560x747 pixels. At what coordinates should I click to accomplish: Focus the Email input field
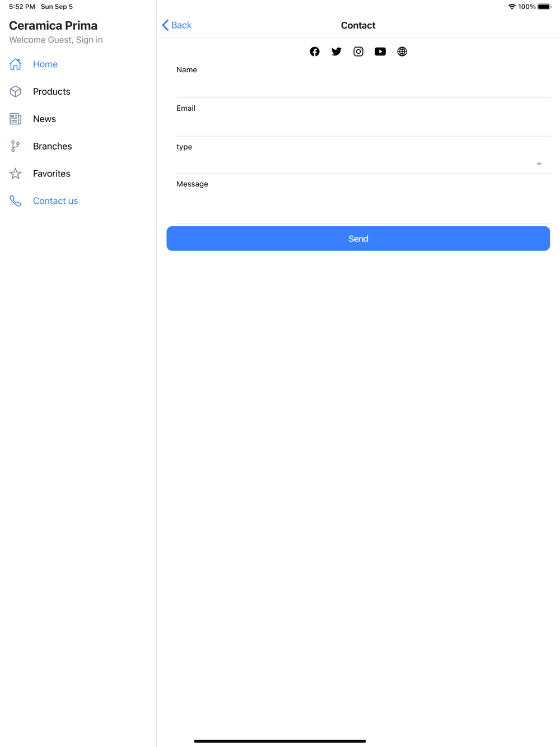pyautogui.click(x=363, y=125)
